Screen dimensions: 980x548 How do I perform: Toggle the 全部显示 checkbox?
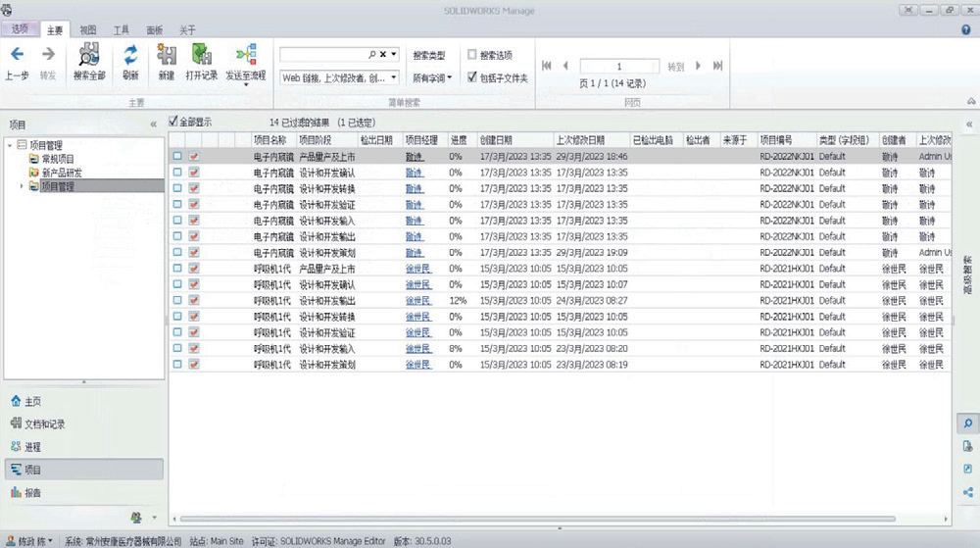pos(173,122)
